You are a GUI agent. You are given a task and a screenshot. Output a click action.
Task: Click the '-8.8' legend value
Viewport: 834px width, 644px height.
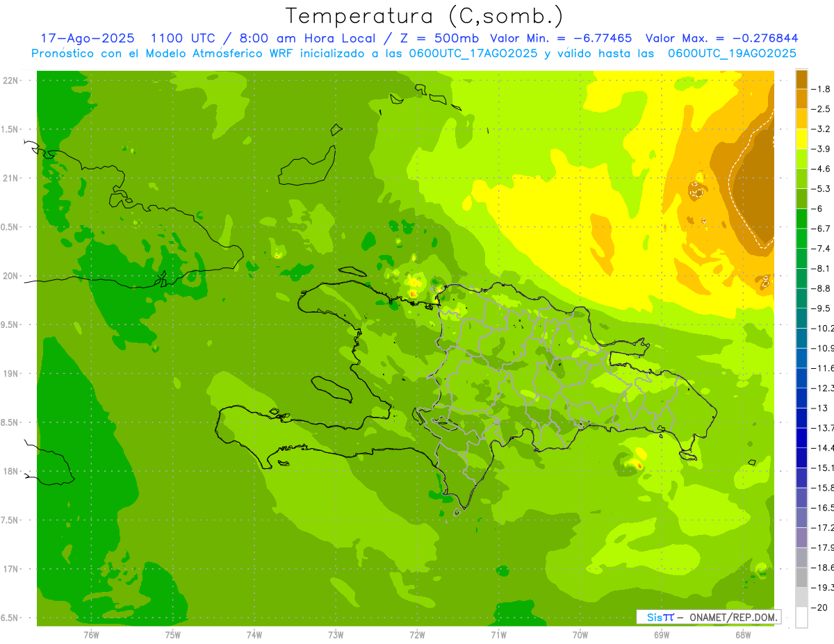[x=821, y=288]
